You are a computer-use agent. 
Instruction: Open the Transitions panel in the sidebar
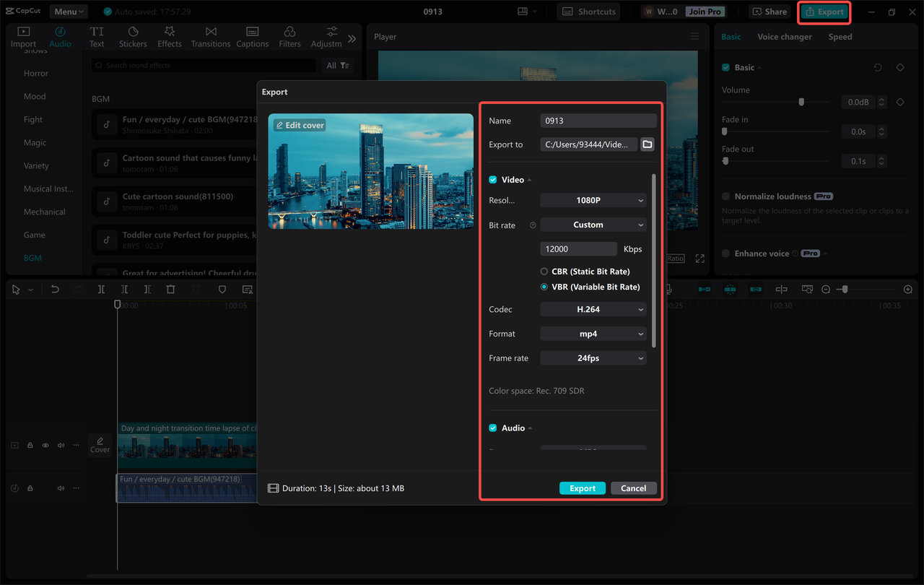[x=210, y=36]
